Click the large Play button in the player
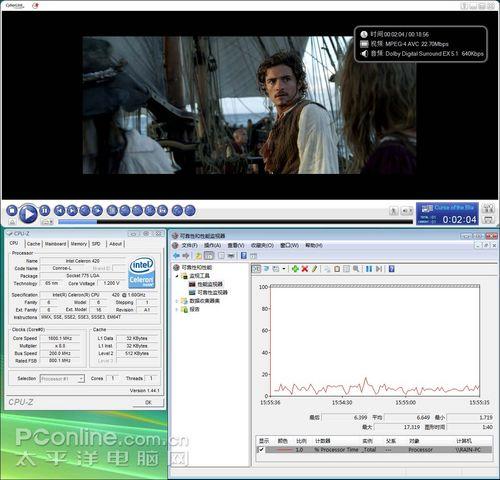The width and height of the screenshot is (500, 480). (28, 214)
